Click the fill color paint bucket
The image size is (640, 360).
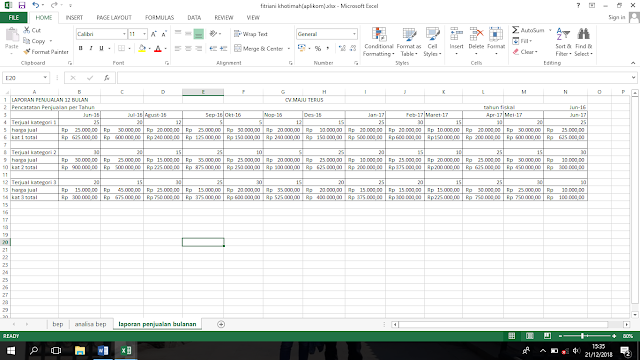click(142, 49)
